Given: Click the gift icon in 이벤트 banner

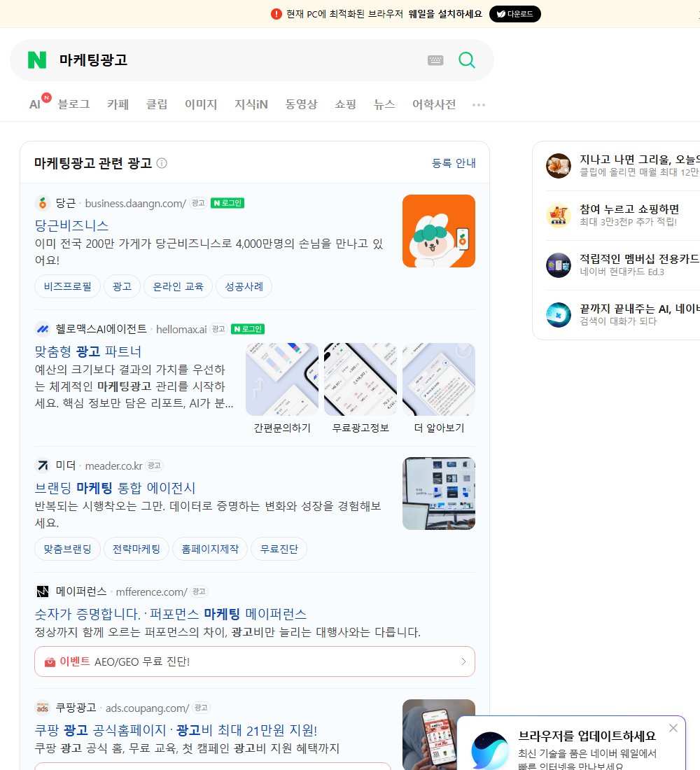Looking at the screenshot, I should pos(50,662).
